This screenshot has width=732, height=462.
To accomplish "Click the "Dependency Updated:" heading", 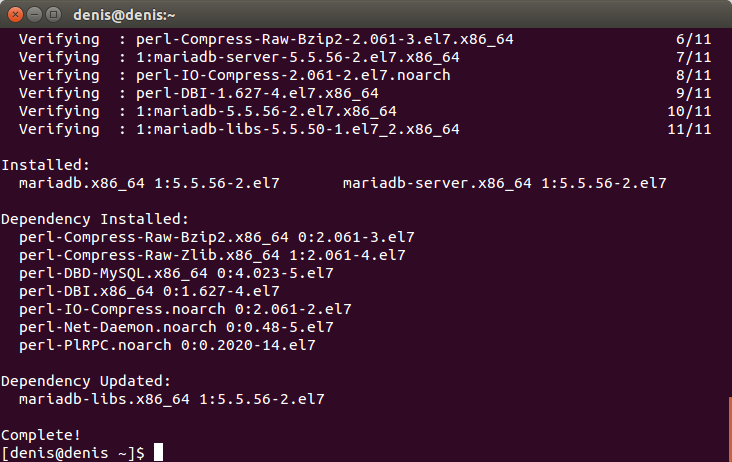I will tap(86, 381).
